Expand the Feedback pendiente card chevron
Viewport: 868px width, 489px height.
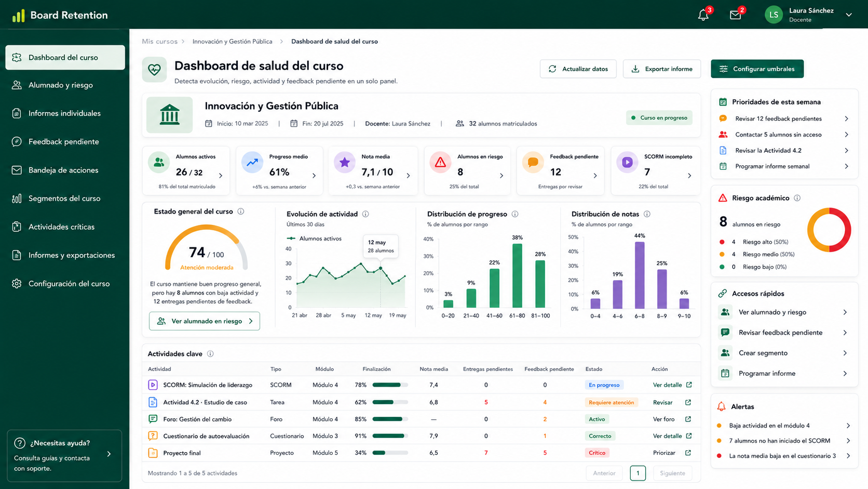(x=595, y=176)
